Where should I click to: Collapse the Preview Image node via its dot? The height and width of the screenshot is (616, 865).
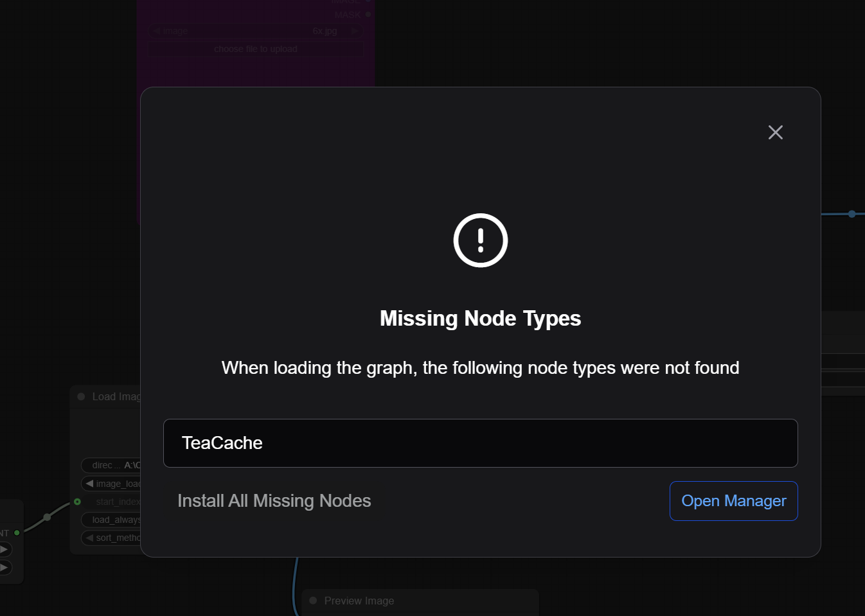point(314,601)
